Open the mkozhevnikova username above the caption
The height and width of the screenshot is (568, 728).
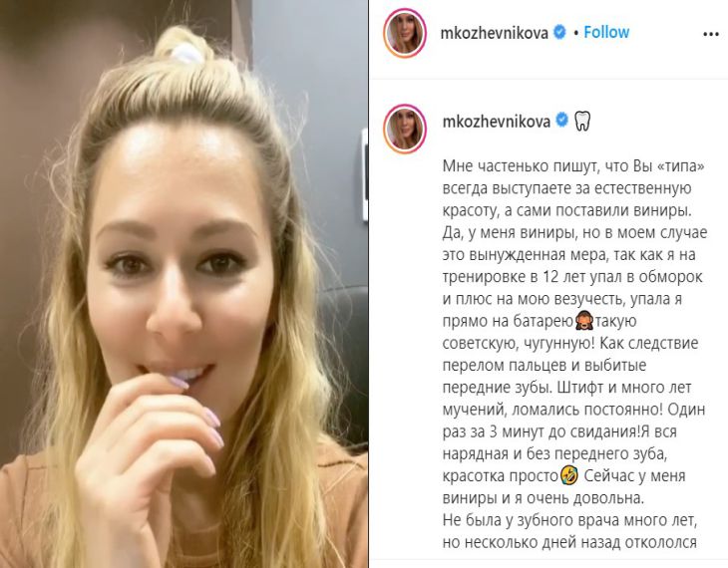[x=497, y=122]
